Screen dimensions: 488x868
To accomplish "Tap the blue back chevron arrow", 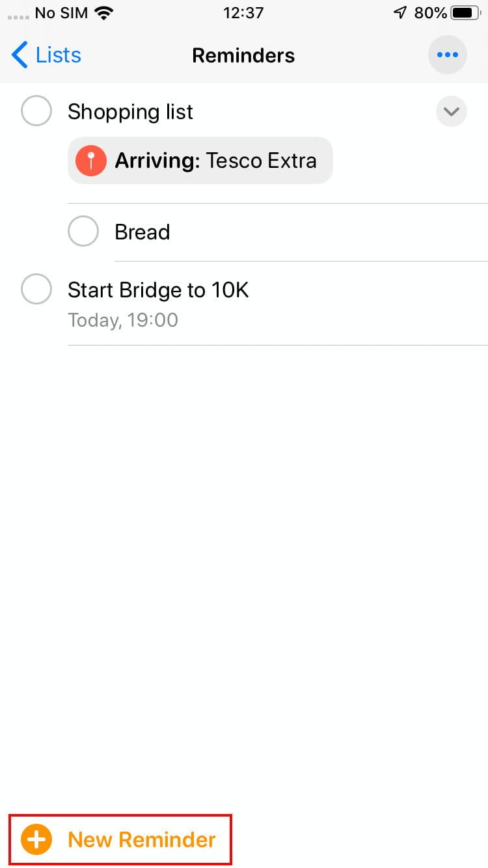I will 20,55.
